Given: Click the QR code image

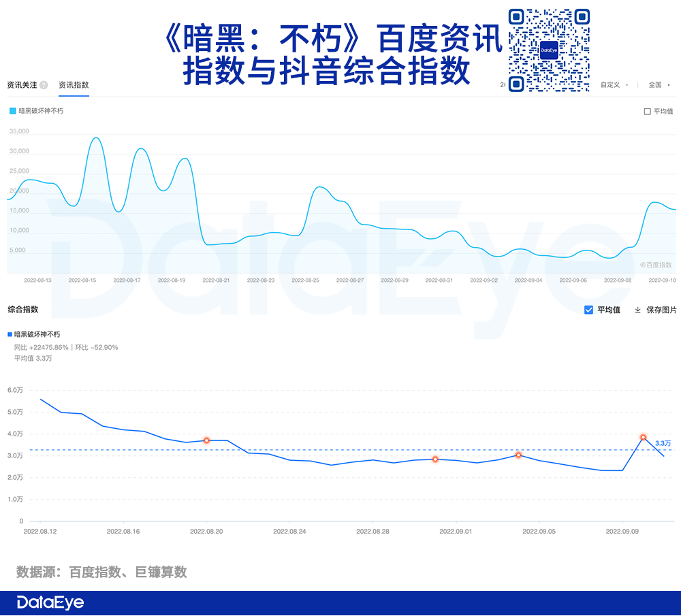Looking at the screenshot, I should (549, 50).
